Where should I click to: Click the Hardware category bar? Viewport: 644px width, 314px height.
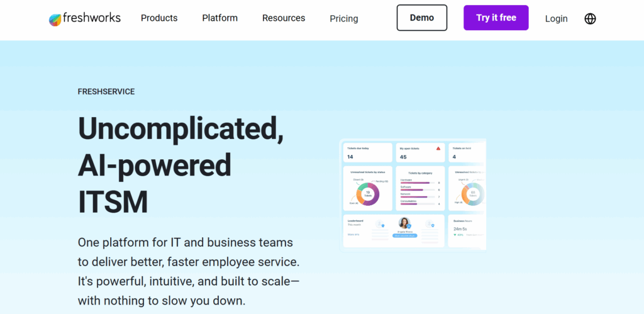click(x=415, y=182)
